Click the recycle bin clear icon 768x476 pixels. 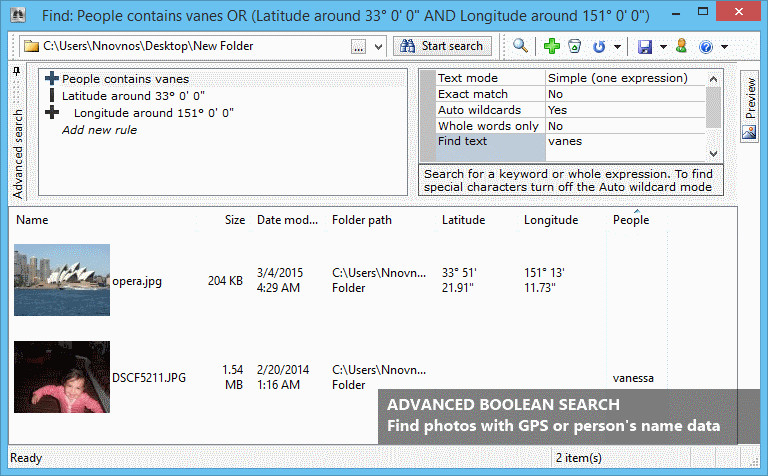tap(575, 46)
